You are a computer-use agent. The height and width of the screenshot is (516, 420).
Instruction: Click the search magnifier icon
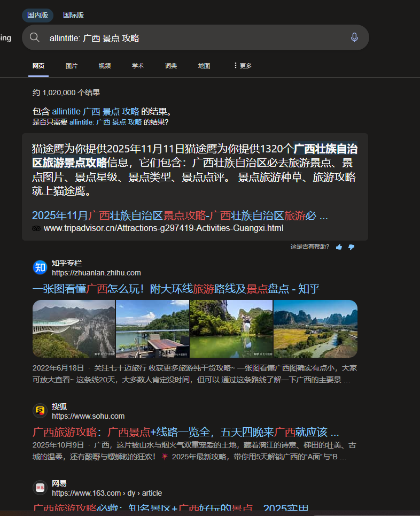click(35, 37)
